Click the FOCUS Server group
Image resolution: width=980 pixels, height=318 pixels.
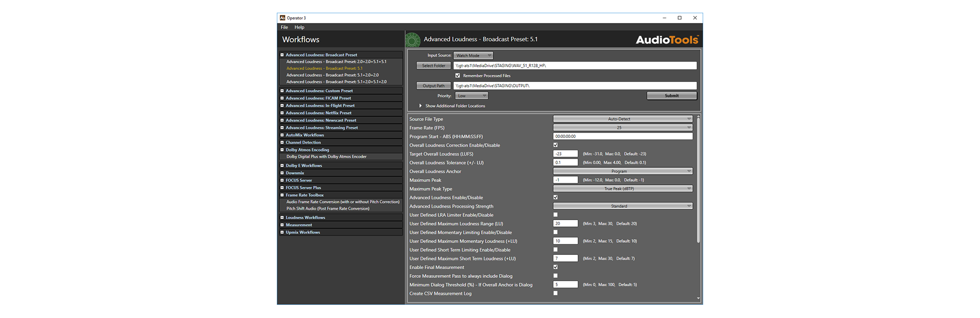tap(299, 180)
